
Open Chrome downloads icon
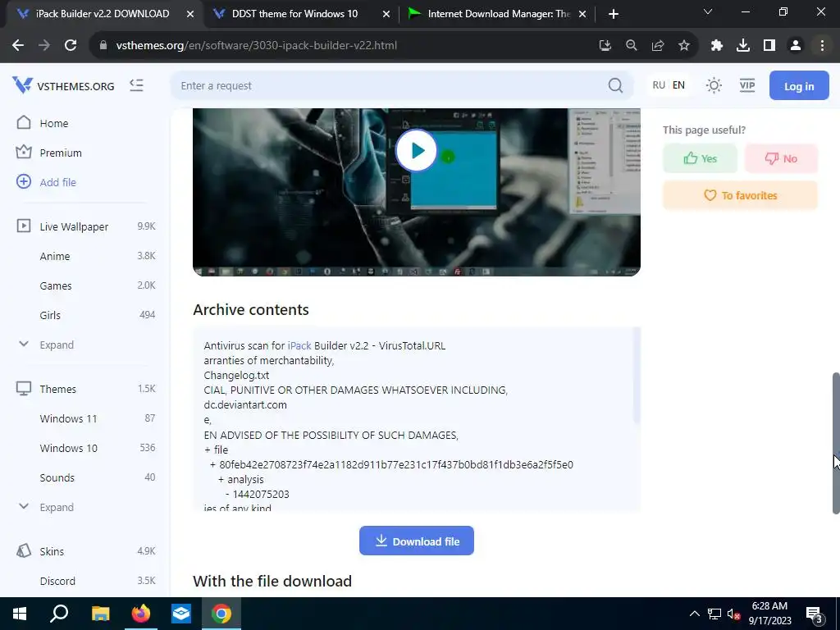pos(743,46)
